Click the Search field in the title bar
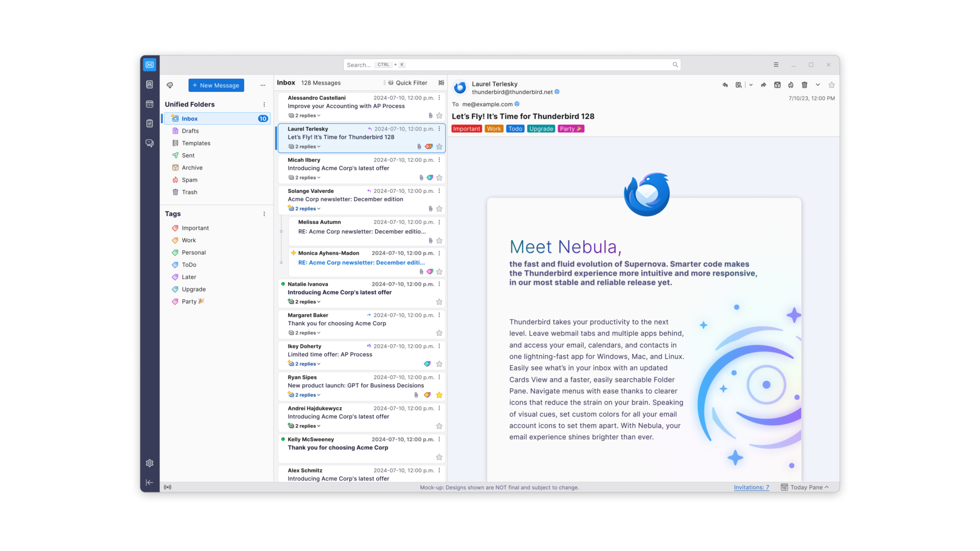980x551 pixels. click(x=512, y=65)
